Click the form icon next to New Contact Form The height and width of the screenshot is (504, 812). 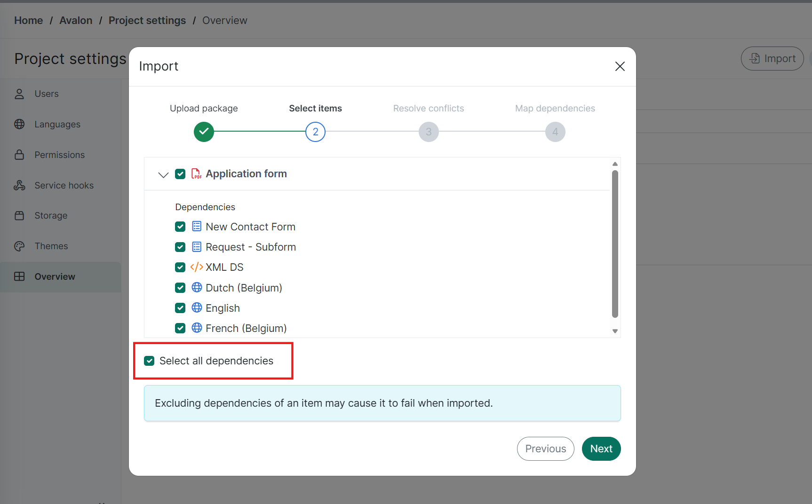pos(197,227)
